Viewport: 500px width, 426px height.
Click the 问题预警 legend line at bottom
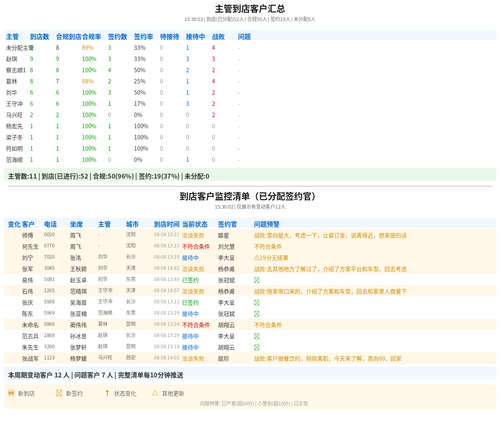point(254,403)
